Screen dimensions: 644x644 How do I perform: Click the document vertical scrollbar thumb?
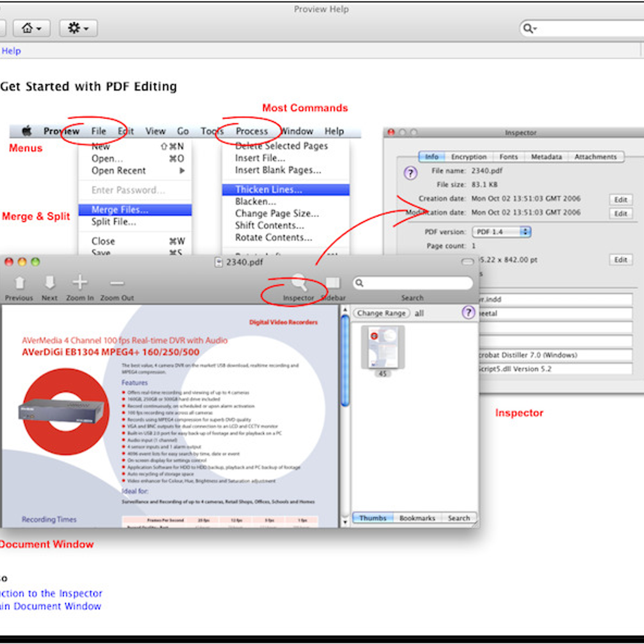tap(345, 360)
